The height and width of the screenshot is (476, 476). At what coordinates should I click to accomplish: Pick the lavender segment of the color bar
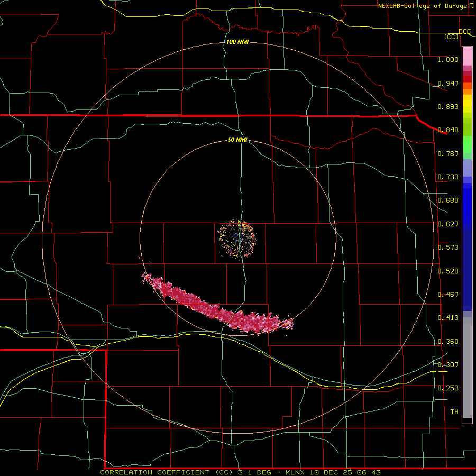(467, 168)
